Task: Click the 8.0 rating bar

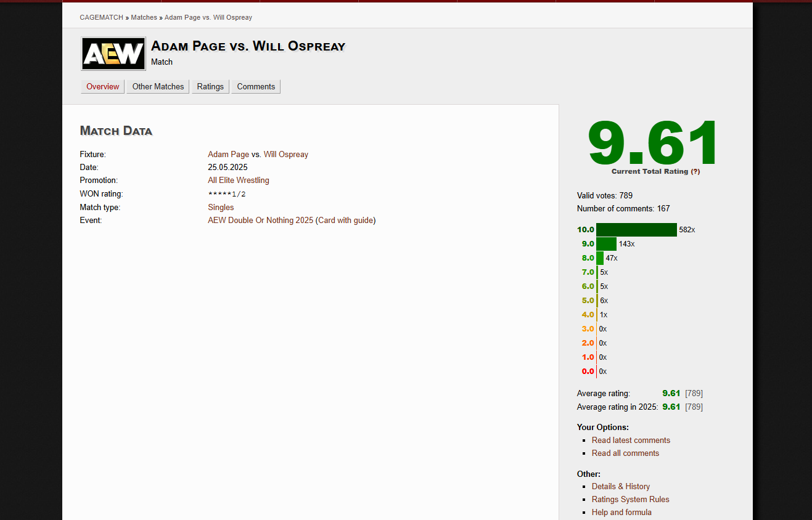Action: click(600, 258)
